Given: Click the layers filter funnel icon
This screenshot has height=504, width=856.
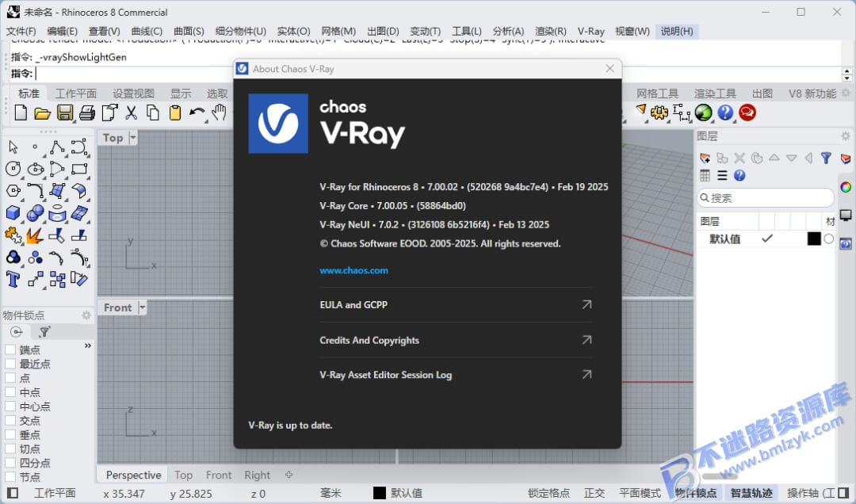Looking at the screenshot, I should [x=825, y=158].
